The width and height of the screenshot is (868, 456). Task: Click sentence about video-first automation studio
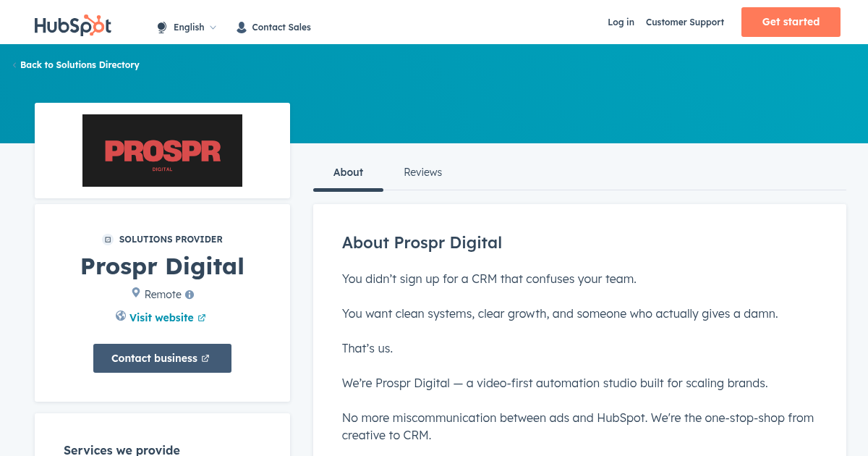pyautogui.click(x=555, y=383)
